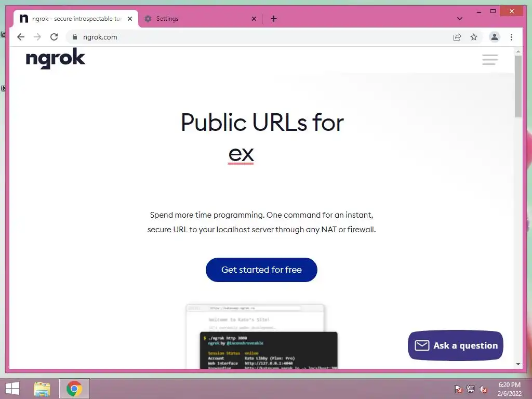This screenshot has height=399, width=532.
Task: Share this page via share icon
Action: (457, 37)
